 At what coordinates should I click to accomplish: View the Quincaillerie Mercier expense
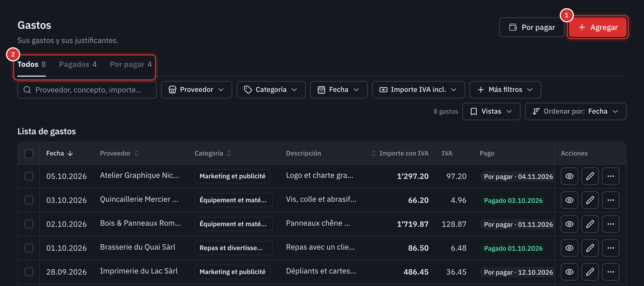pos(569,200)
